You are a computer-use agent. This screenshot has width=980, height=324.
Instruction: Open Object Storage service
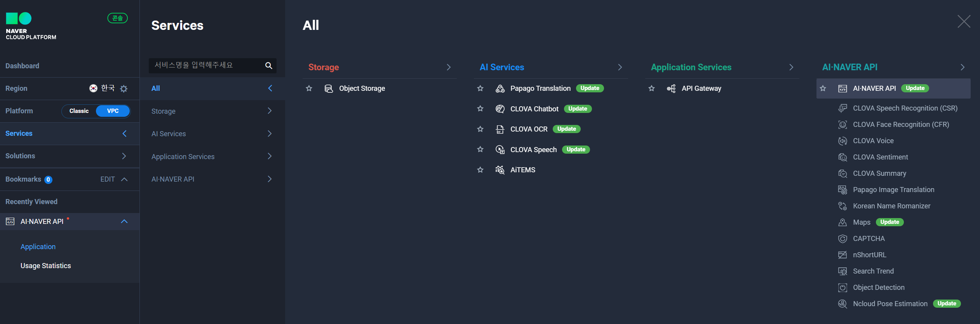362,88
